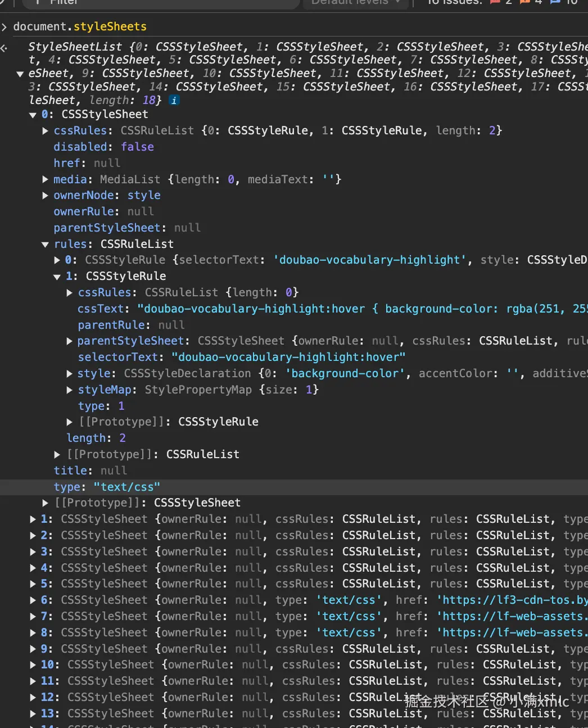Expand 0: CSSStyleRule doubao-vocabulary-highlight
588x728 pixels.
57,260
